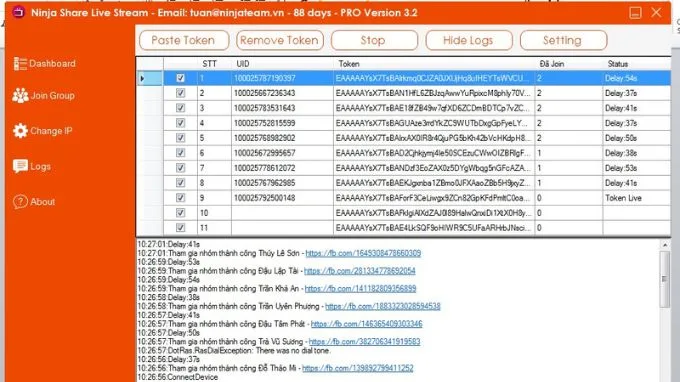Image resolution: width=680 pixels, height=382 pixels.
Task: Click the log panel scrollbar thumb
Action: pyautogui.click(x=664, y=279)
